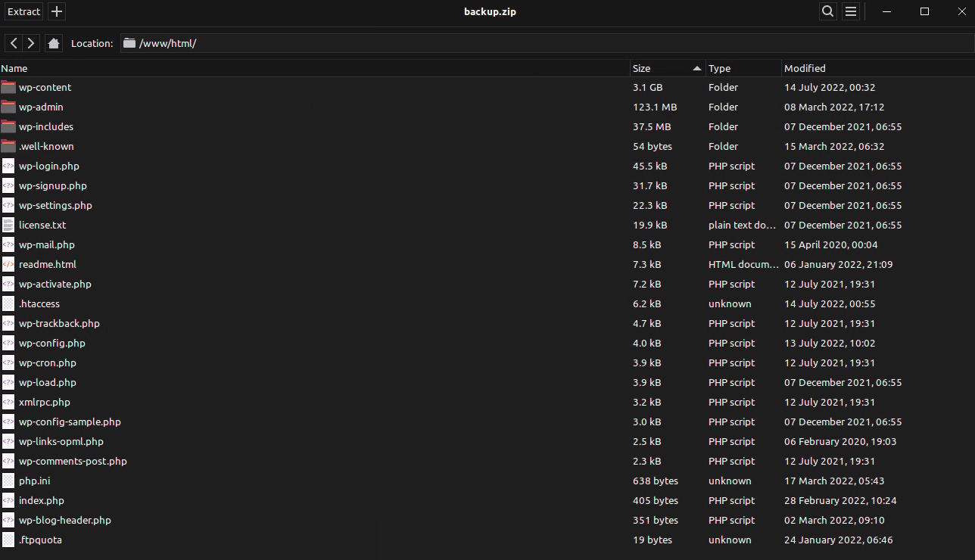Click the wp-signup.php file icon

pyautogui.click(x=8, y=185)
